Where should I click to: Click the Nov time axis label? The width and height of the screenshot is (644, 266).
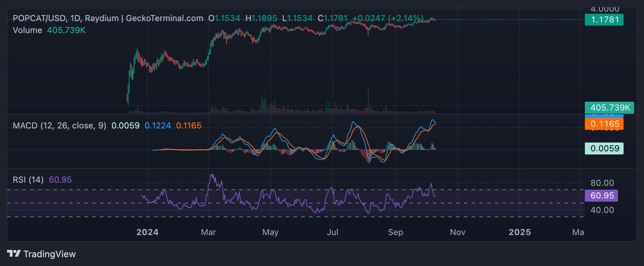tap(457, 232)
